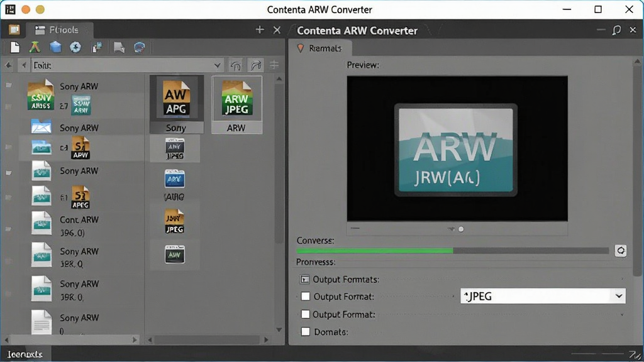Click the blue ARV file grid icon
This screenshot has width=644, height=362.
tap(175, 179)
